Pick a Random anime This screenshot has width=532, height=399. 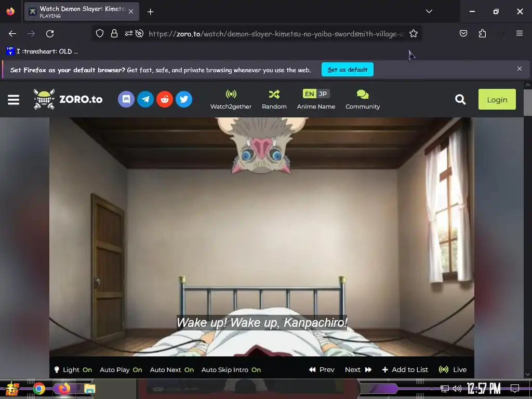(274, 99)
